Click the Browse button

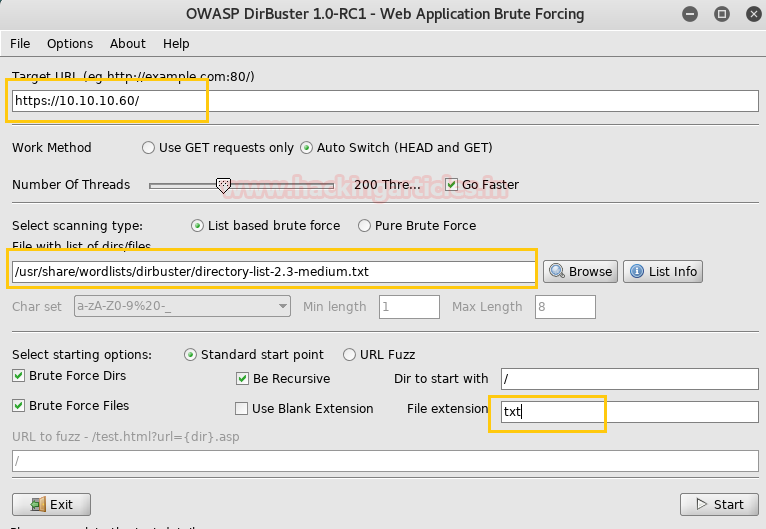tap(580, 272)
